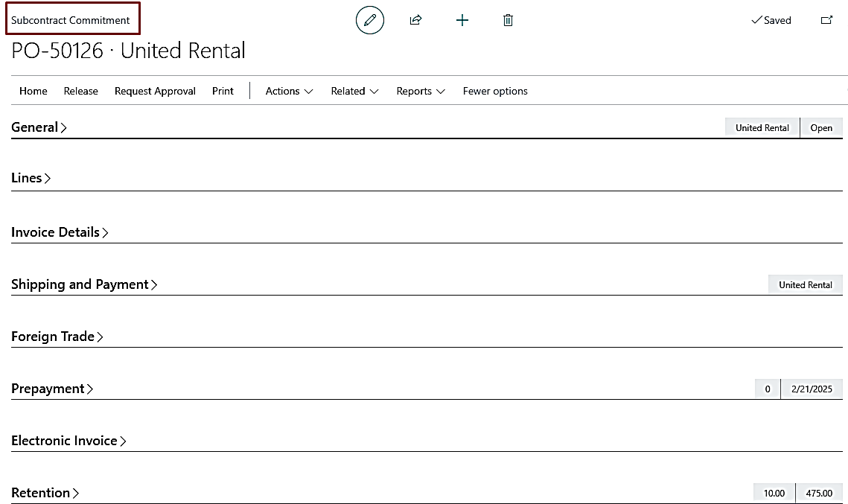Open the Reports dropdown menu
The height and width of the screenshot is (504, 848).
[421, 91]
